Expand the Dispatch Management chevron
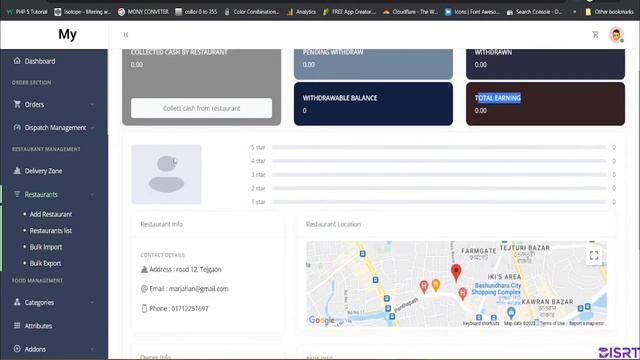The width and height of the screenshot is (640, 360). pos(92,128)
